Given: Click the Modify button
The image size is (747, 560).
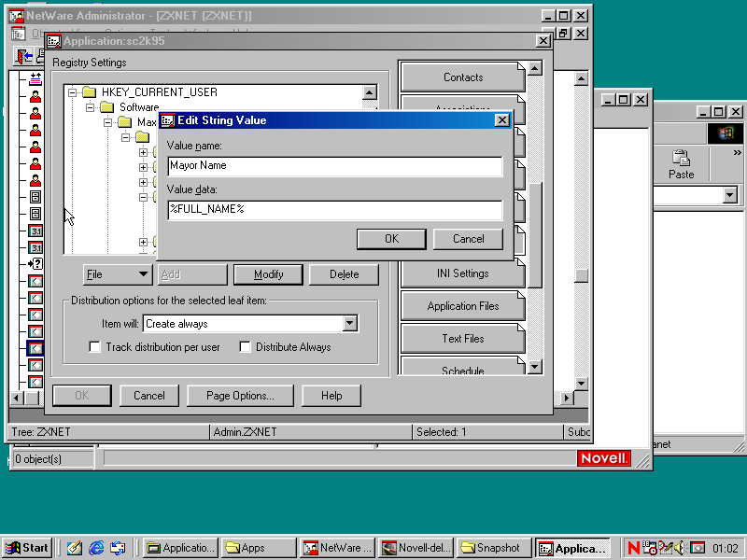Looking at the screenshot, I should pyautogui.click(x=268, y=274).
